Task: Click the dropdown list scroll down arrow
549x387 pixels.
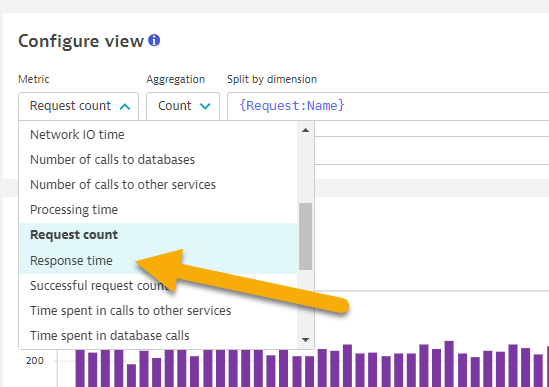Action: click(x=305, y=340)
